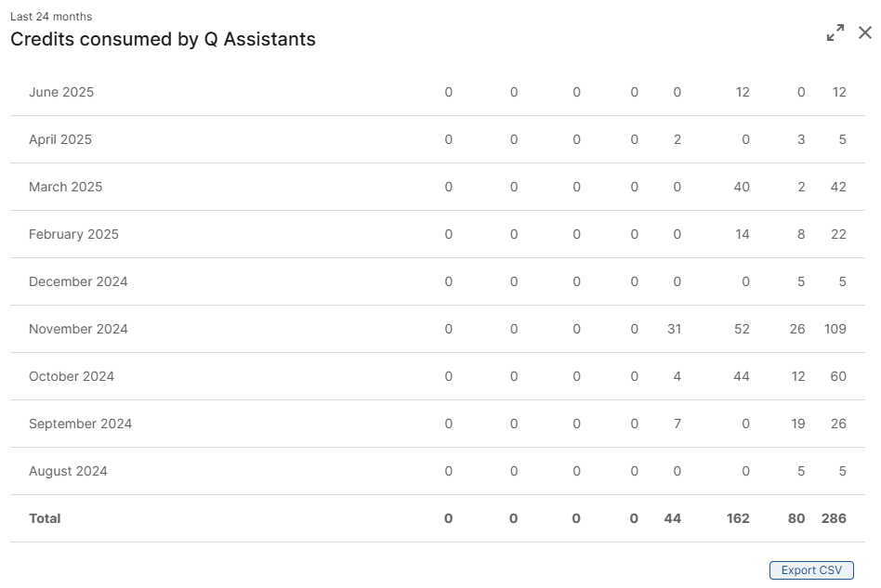The height and width of the screenshot is (588, 881).
Task: Select the April 2025 row label
Action: [60, 139]
